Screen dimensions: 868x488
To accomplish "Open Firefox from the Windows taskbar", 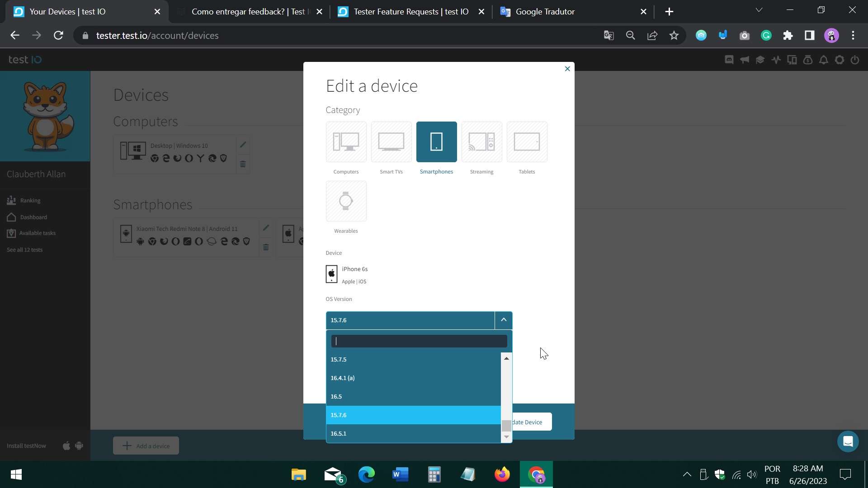I will coord(502,474).
